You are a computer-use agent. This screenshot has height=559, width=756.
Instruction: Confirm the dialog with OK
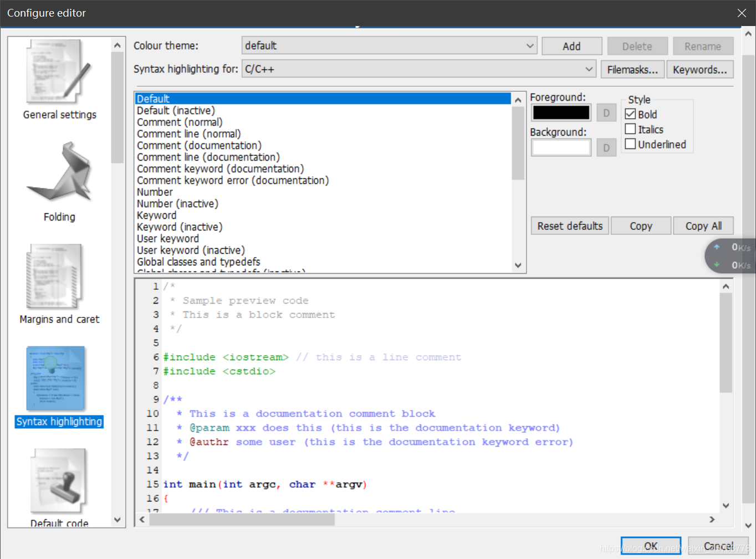tap(651, 546)
